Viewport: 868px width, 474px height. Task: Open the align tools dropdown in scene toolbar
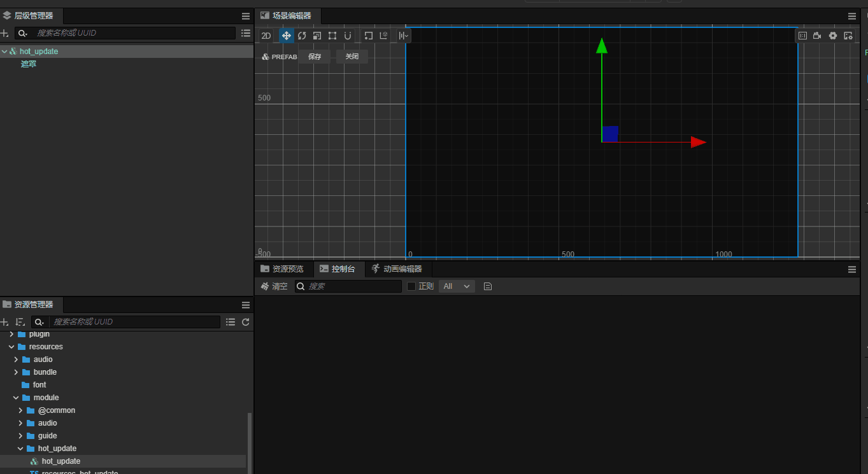pyautogui.click(x=404, y=36)
